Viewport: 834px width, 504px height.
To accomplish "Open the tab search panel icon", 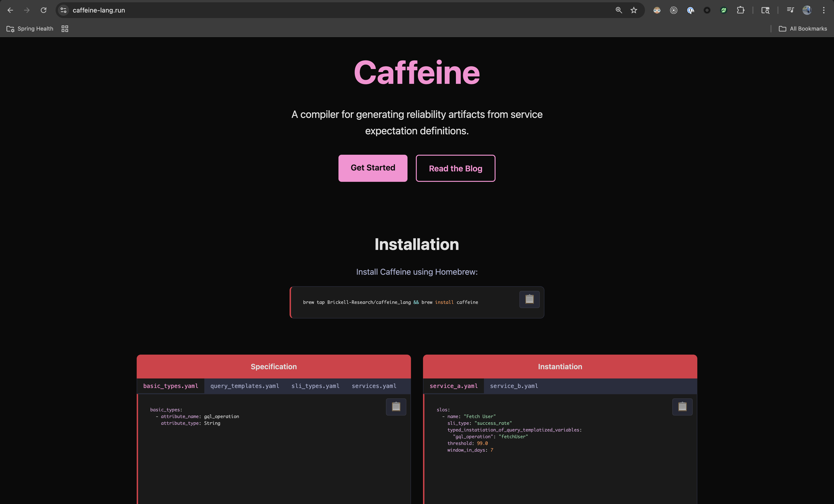I will pyautogui.click(x=765, y=10).
